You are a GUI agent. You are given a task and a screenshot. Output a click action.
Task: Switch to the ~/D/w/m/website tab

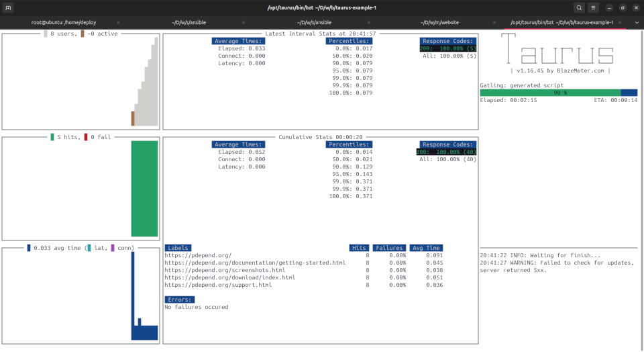click(x=439, y=22)
